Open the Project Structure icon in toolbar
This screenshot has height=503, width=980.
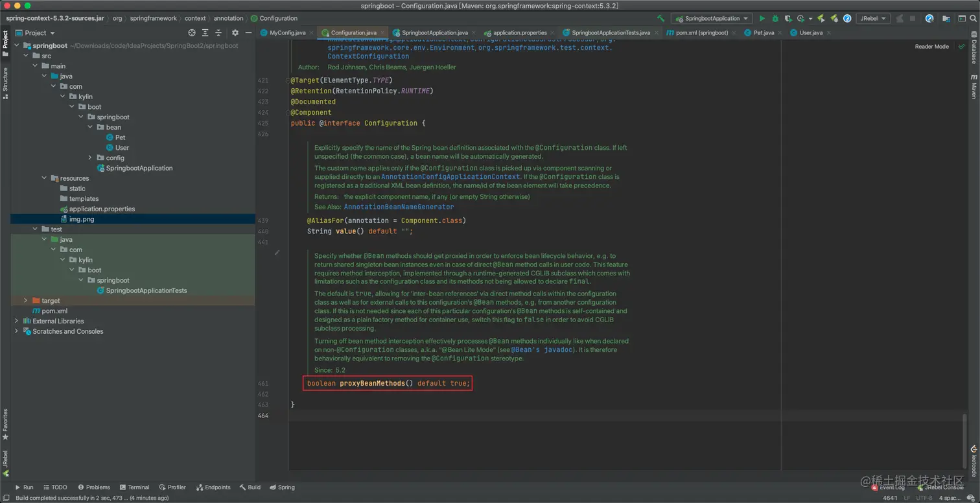tap(946, 19)
